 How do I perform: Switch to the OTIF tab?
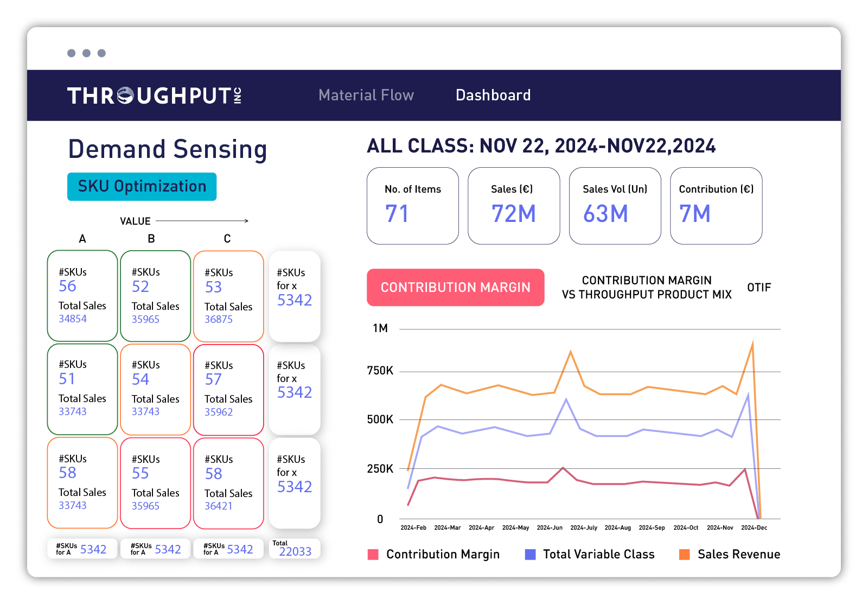758,288
